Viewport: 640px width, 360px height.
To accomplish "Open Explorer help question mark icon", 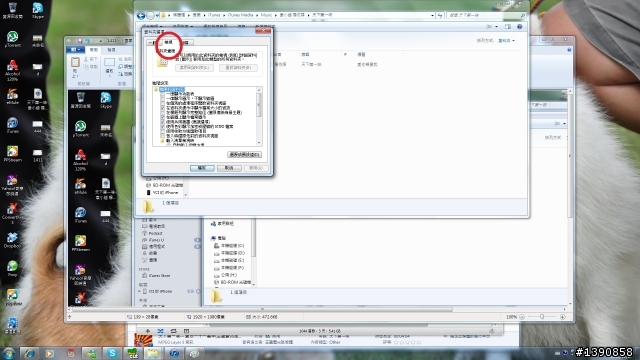I will pyautogui.click(x=520, y=27).
